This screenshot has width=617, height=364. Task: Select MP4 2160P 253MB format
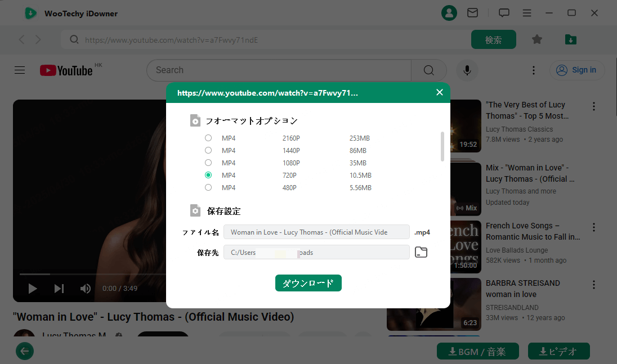pos(208,138)
